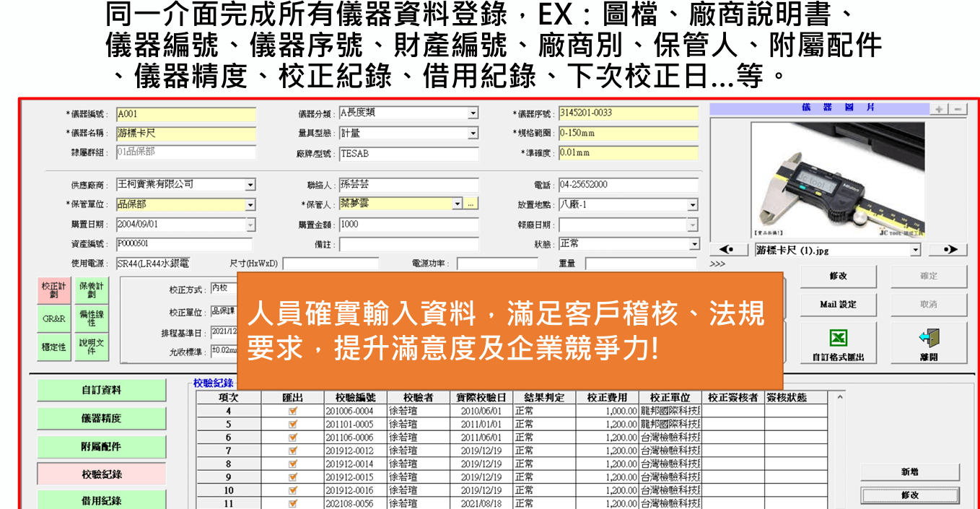Open the image filename dropdown 游標卡尺 (1).jpg
The height and width of the screenshot is (509, 980).
[x=916, y=250]
